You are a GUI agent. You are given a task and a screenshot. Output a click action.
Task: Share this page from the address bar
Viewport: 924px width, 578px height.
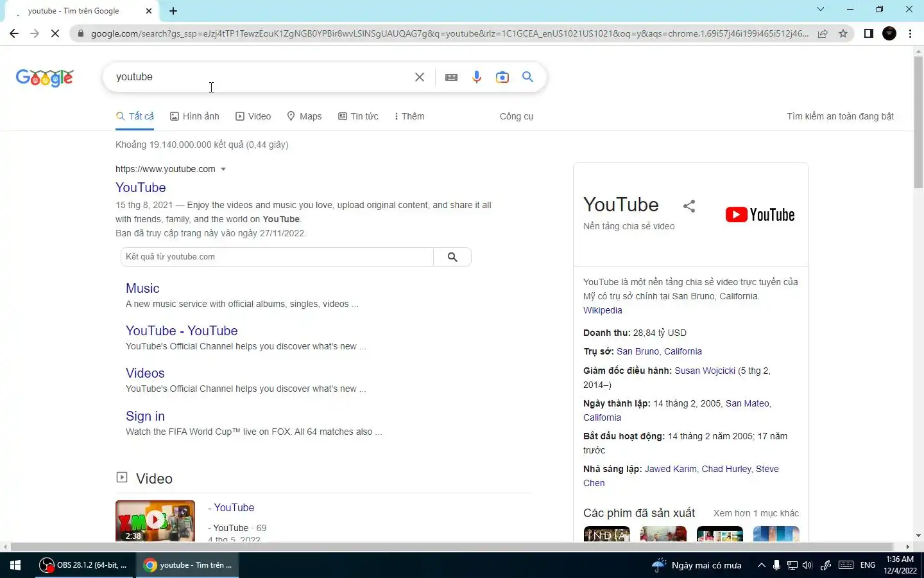[x=823, y=33]
